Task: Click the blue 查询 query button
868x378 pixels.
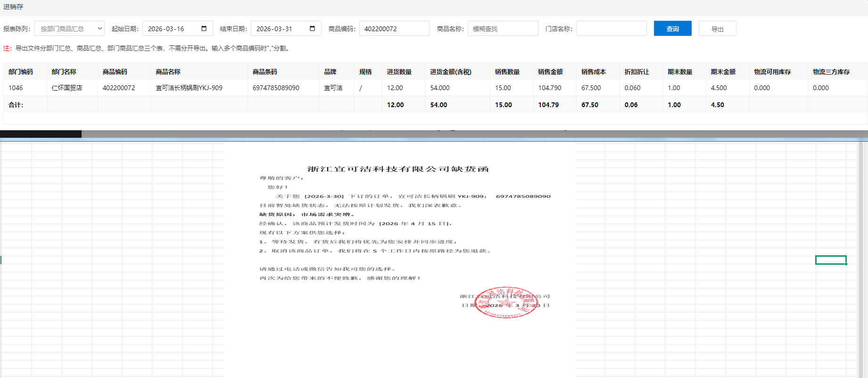Action: tap(672, 29)
